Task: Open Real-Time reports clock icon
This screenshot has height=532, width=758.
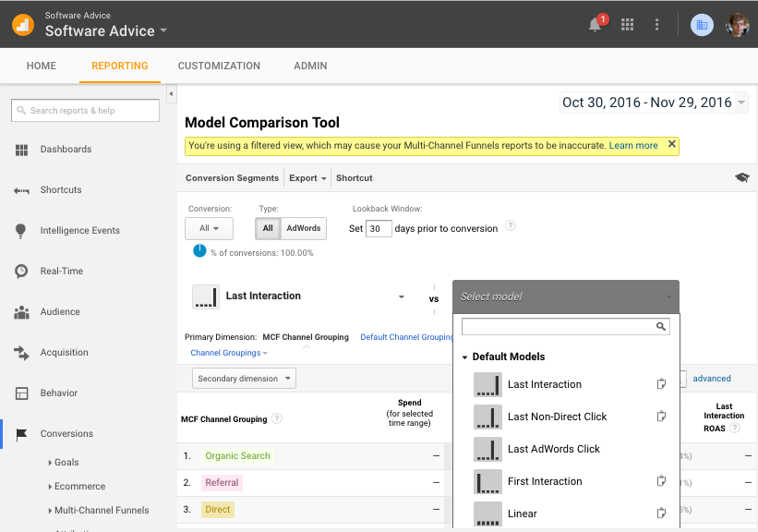Action: [x=22, y=272]
